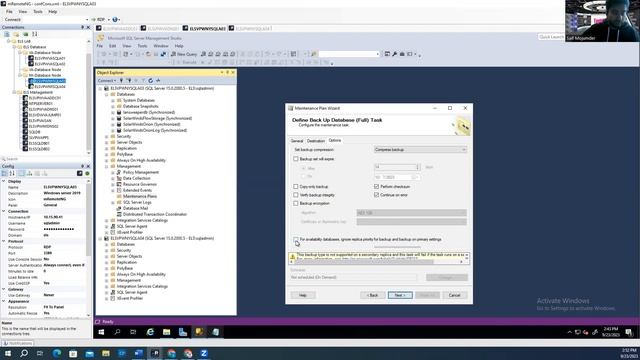Expand Always On High Availability under ELSVPWNYSQLA03
This screenshot has height=360, width=640.
tap(107, 160)
